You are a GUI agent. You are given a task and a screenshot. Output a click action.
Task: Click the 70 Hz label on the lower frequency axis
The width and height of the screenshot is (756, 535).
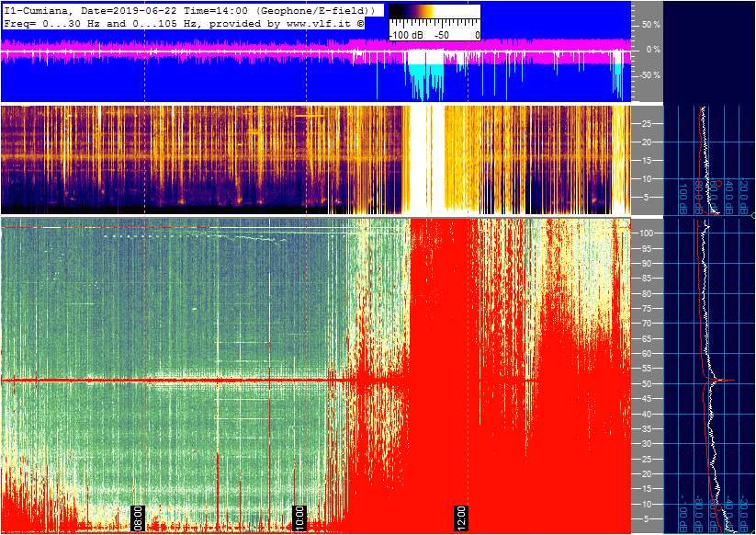pos(647,324)
